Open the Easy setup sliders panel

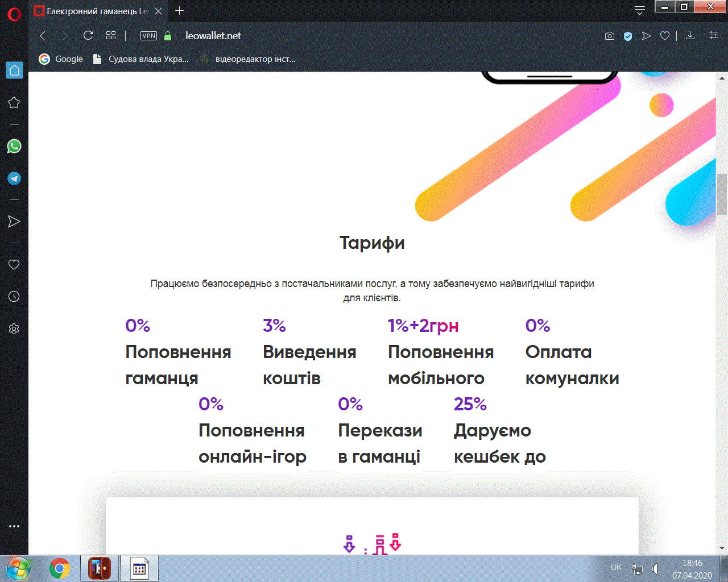pos(713,35)
